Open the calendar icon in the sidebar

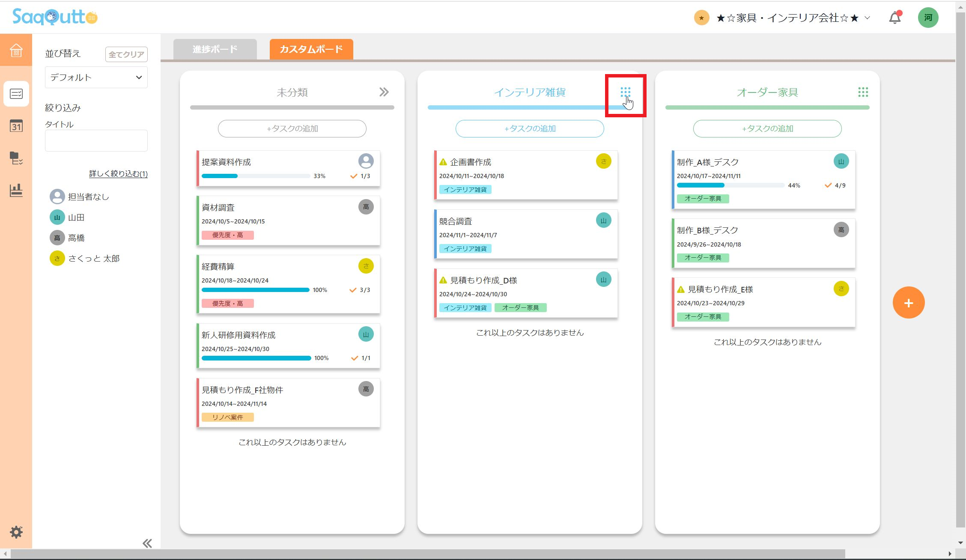tap(16, 126)
